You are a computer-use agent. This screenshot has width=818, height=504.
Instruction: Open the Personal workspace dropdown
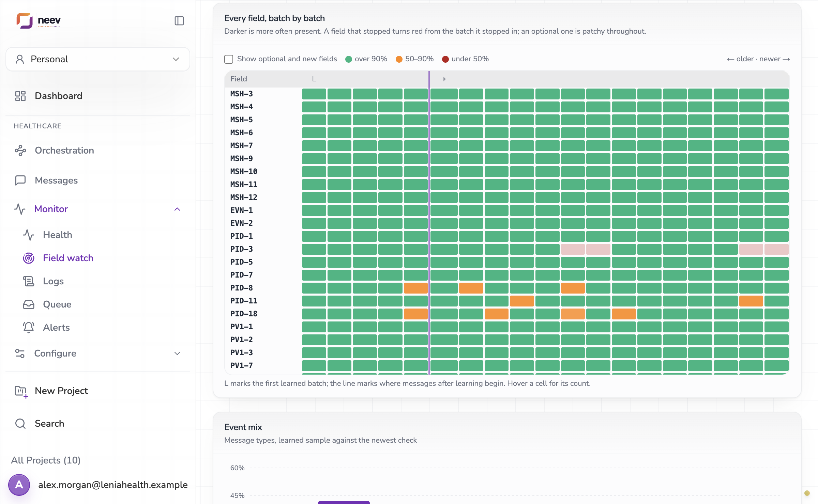pos(98,59)
